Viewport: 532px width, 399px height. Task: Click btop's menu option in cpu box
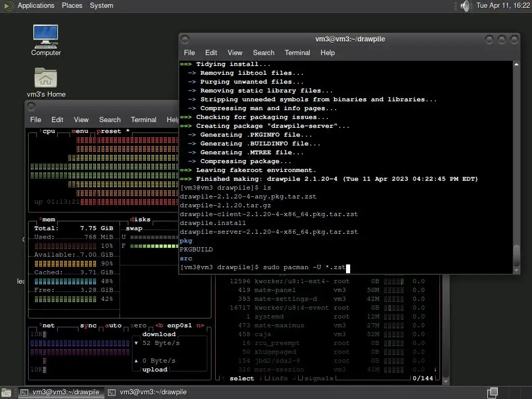pos(79,131)
